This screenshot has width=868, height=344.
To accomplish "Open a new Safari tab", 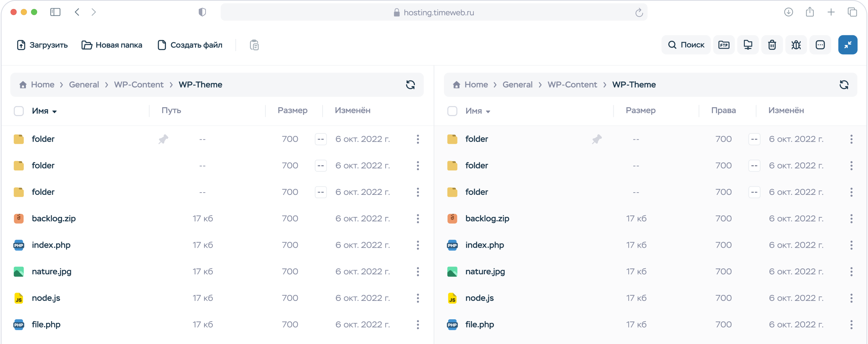I will pyautogui.click(x=831, y=12).
